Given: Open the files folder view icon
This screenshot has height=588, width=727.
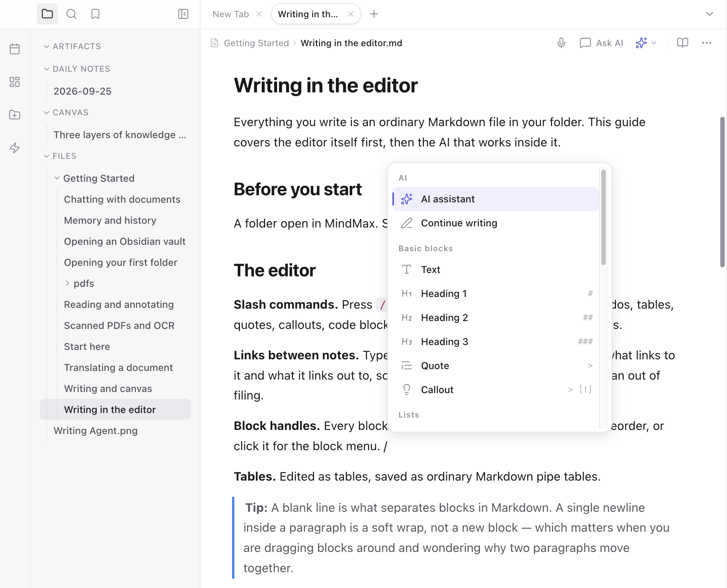Looking at the screenshot, I should pos(47,14).
